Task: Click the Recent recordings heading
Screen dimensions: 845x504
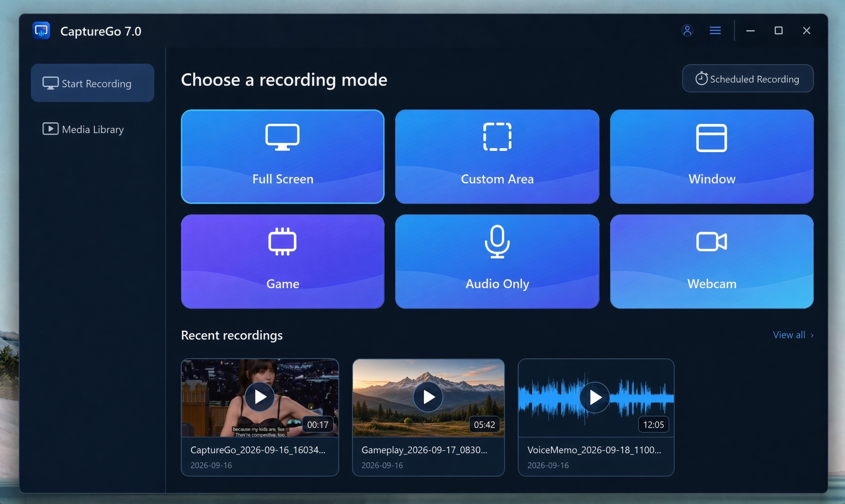Action: tap(232, 335)
